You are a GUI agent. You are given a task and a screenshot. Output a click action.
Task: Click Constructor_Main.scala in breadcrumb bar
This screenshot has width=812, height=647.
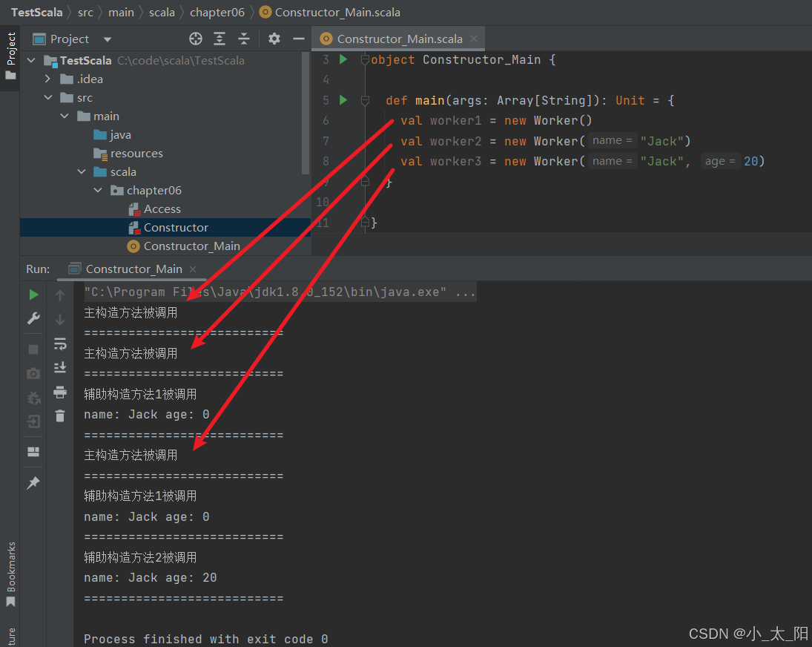(x=330, y=12)
